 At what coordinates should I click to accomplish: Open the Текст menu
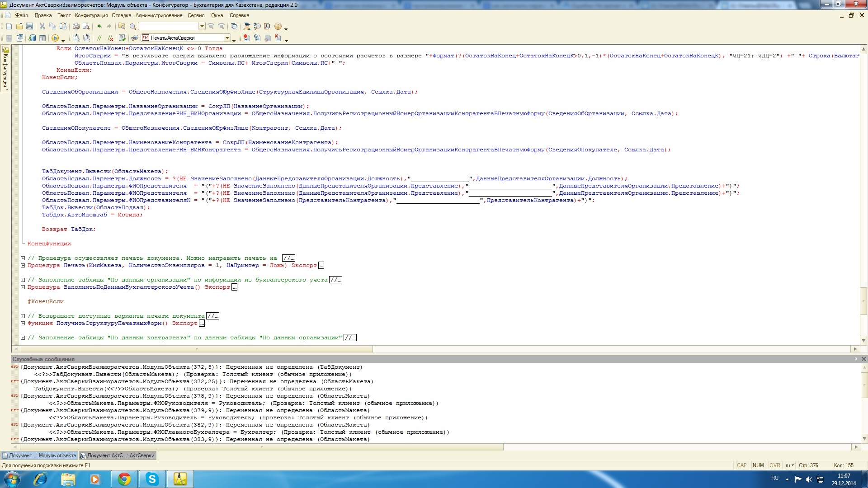(64, 15)
